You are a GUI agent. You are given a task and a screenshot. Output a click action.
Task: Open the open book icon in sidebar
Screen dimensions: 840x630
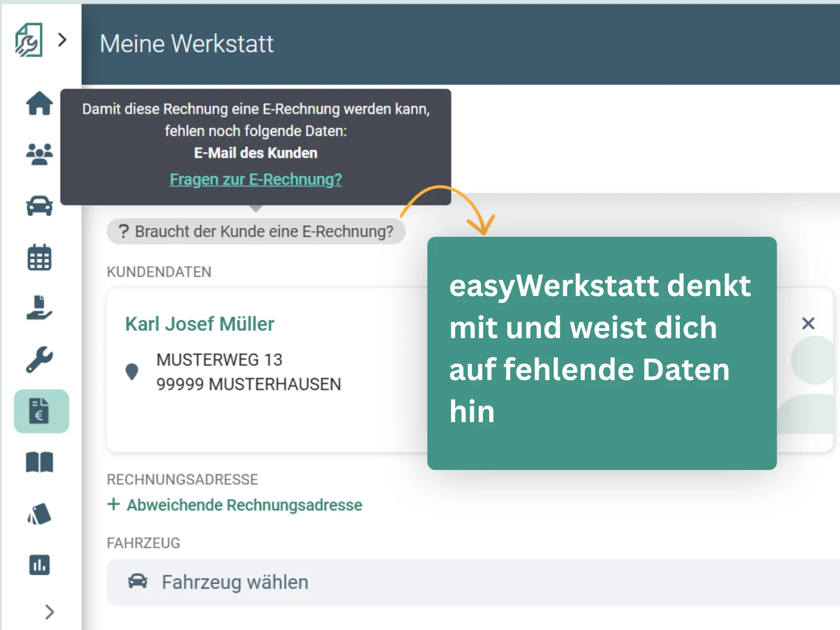[39, 463]
